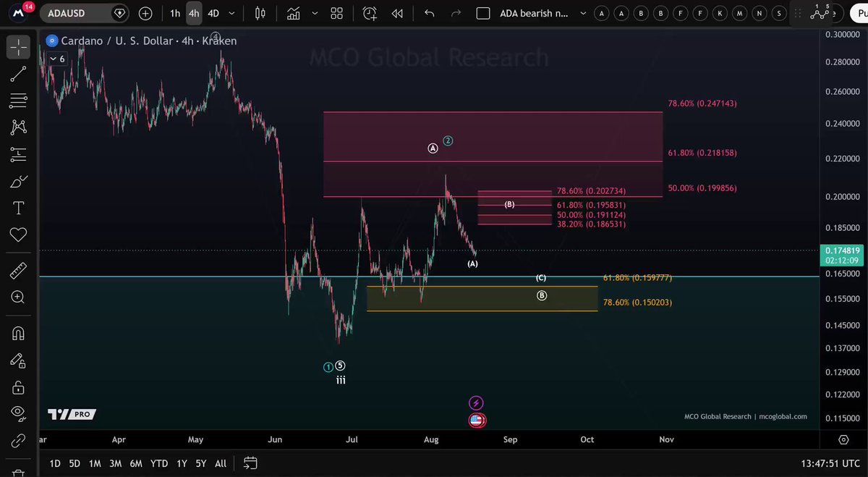Set date range to All
Image resolution: width=868 pixels, height=477 pixels.
click(221, 463)
